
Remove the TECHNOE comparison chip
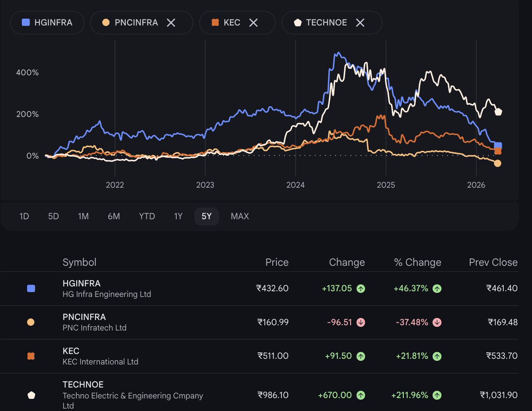point(360,22)
